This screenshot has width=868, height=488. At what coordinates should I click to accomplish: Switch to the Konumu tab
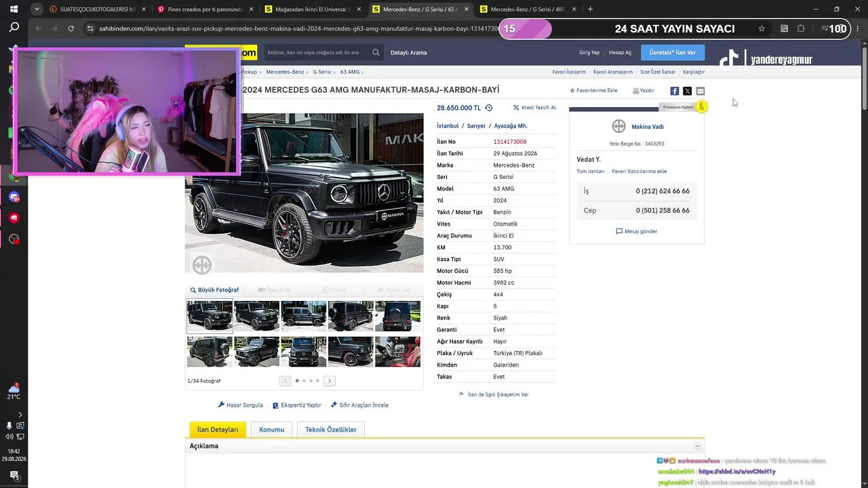click(272, 430)
